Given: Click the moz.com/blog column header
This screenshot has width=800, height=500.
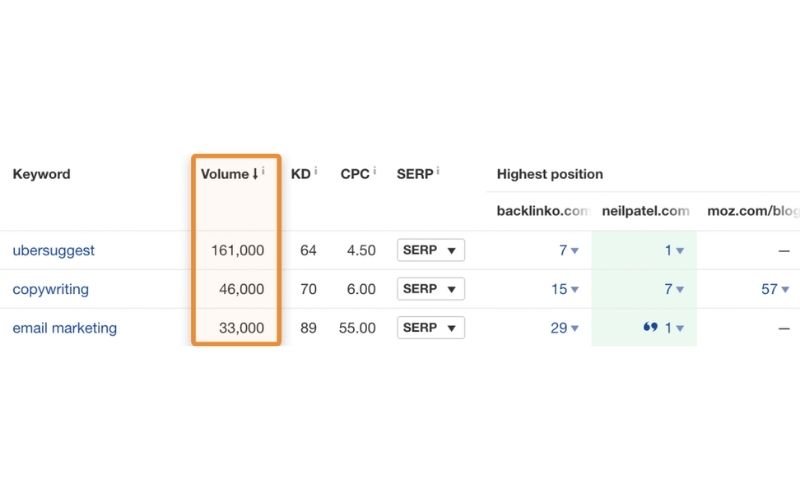Looking at the screenshot, I should click(753, 211).
